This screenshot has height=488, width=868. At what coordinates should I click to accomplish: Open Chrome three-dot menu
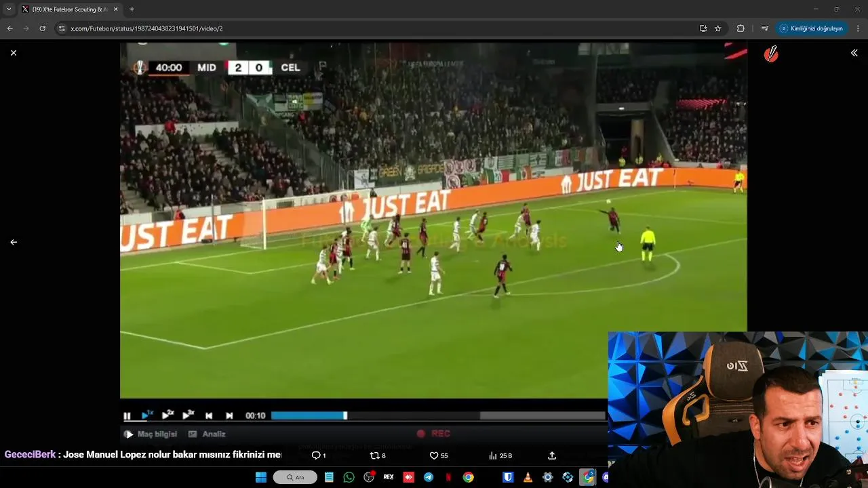point(859,28)
